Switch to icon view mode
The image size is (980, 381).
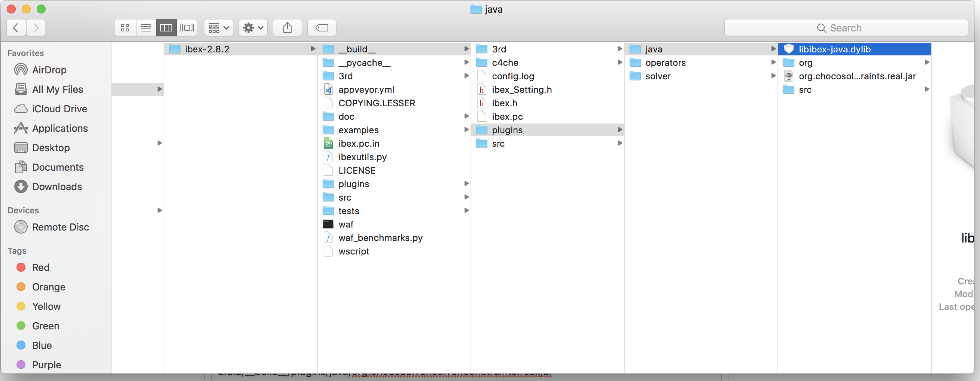point(125,27)
